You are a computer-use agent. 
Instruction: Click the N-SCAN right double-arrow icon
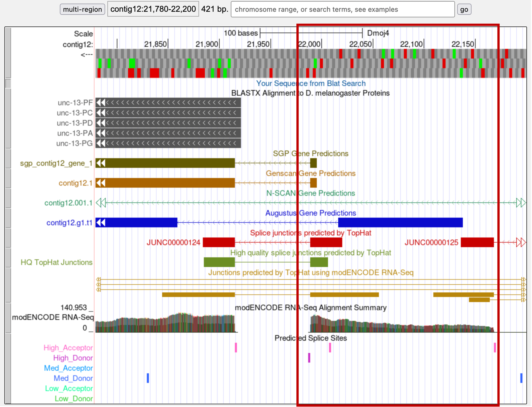[521, 203]
